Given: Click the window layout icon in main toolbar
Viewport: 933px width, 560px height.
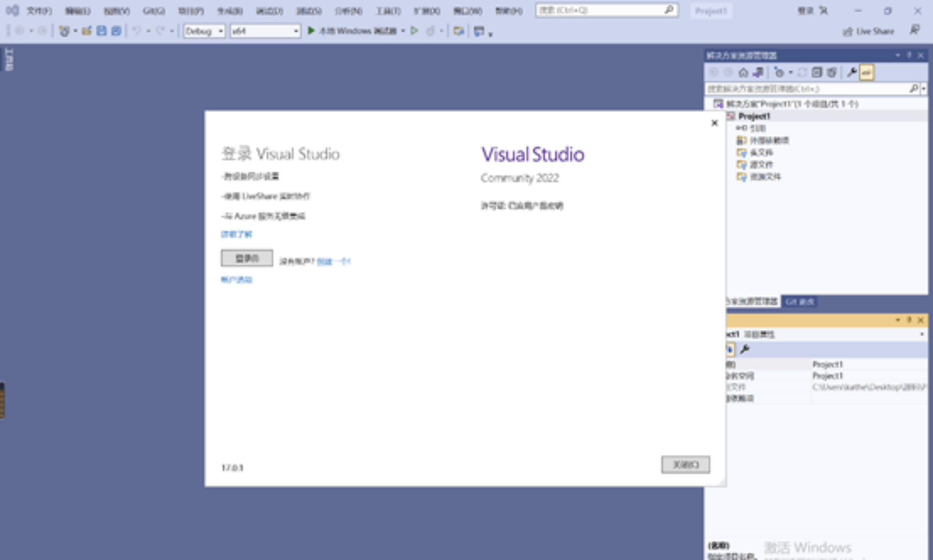Looking at the screenshot, I should tap(479, 31).
